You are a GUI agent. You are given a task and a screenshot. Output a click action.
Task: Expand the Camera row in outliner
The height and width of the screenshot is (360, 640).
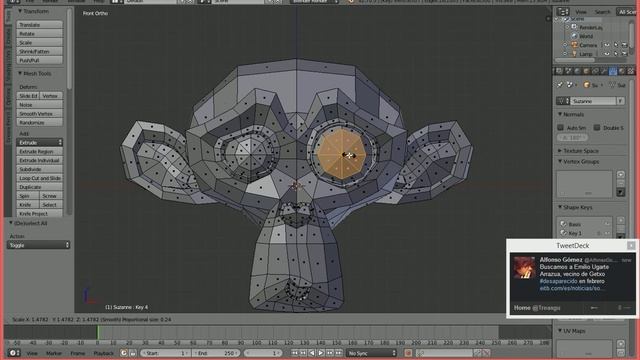click(566, 45)
